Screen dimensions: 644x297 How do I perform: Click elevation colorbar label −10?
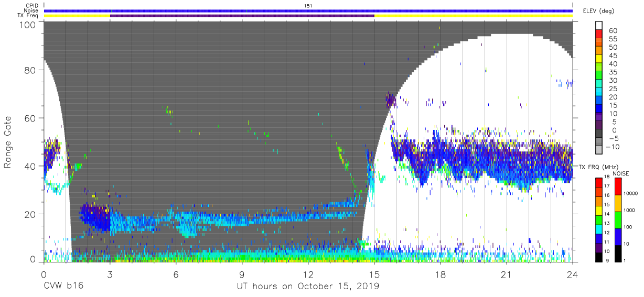[611, 147]
